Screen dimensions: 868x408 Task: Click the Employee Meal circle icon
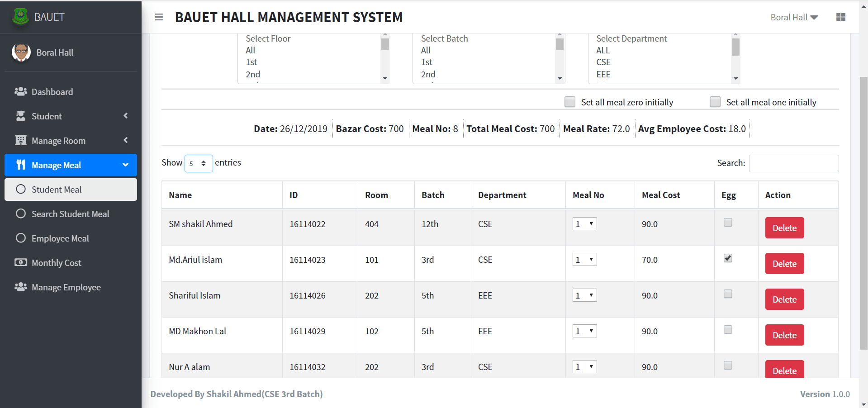point(21,238)
